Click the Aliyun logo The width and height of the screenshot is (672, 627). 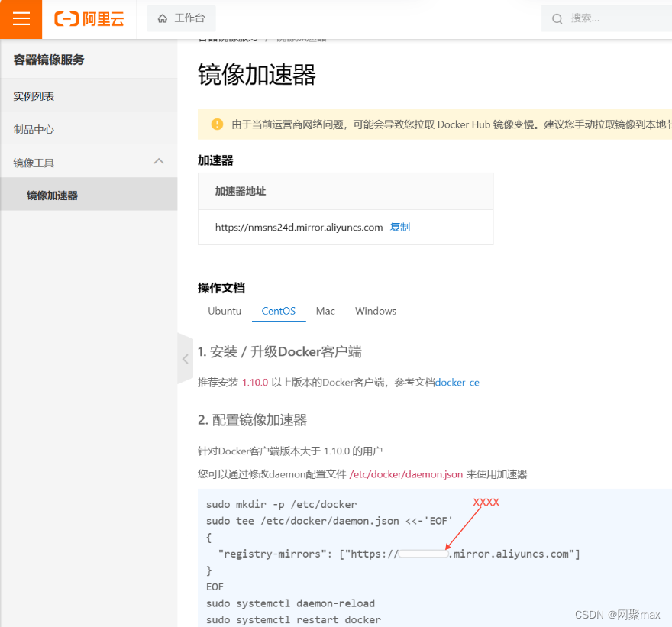(89, 19)
